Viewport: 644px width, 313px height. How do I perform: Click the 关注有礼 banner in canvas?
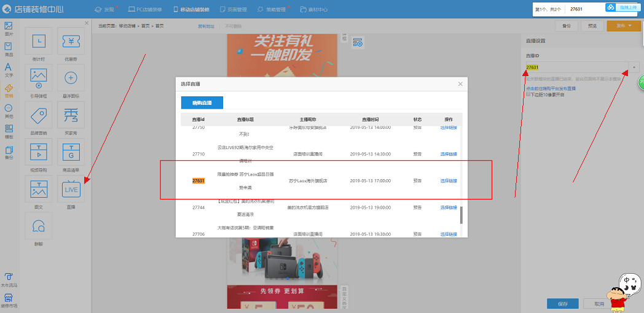click(x=282, y=55)
